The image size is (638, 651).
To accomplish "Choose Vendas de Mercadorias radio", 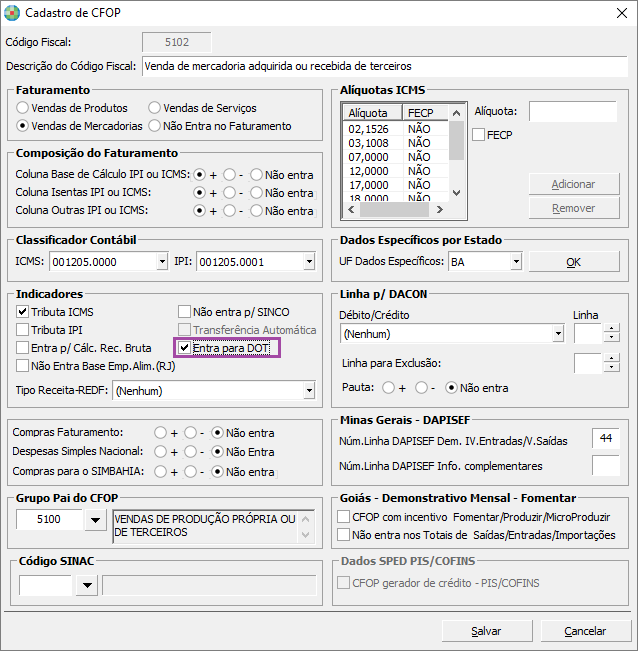I will point(22,126).
